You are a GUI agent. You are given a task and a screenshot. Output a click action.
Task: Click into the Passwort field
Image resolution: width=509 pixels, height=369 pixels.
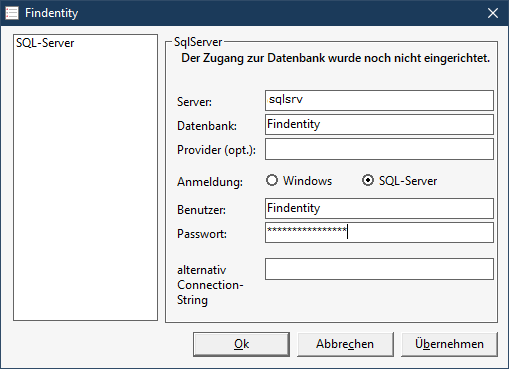point(379,233)
